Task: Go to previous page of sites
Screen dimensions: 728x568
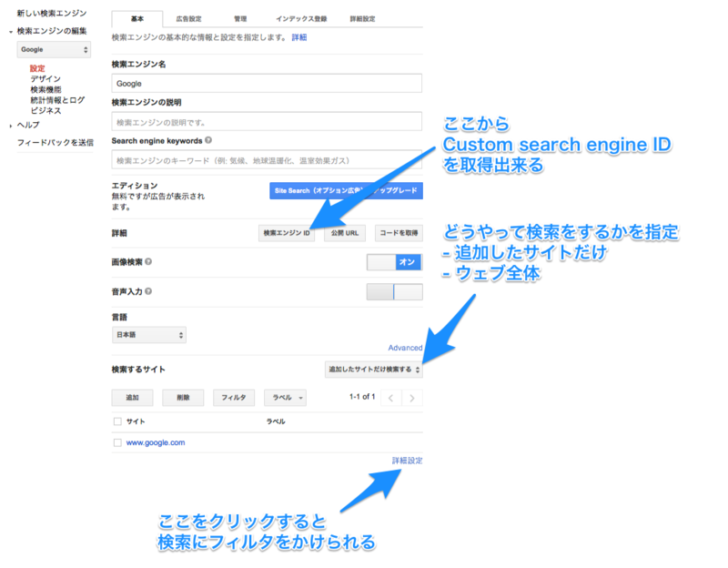Action: [x=391, y=398]
